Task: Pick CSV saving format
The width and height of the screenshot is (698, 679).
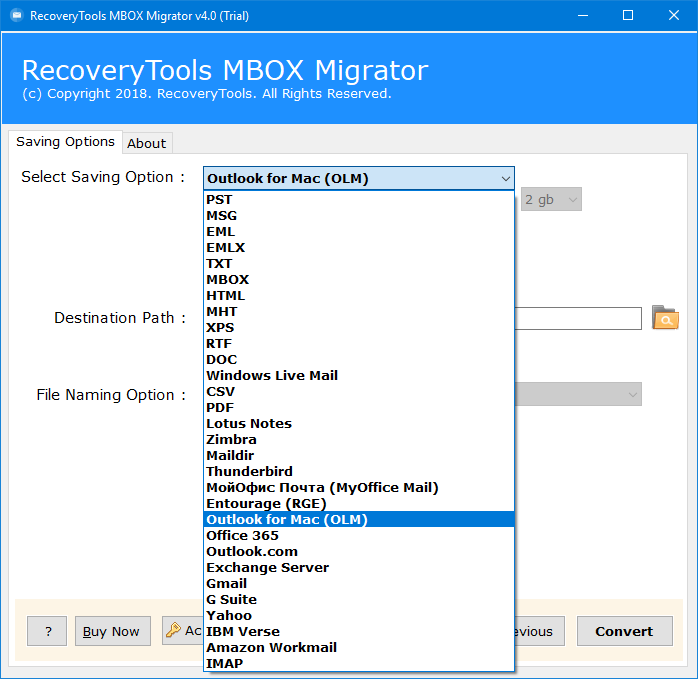Action: [359, 392]
